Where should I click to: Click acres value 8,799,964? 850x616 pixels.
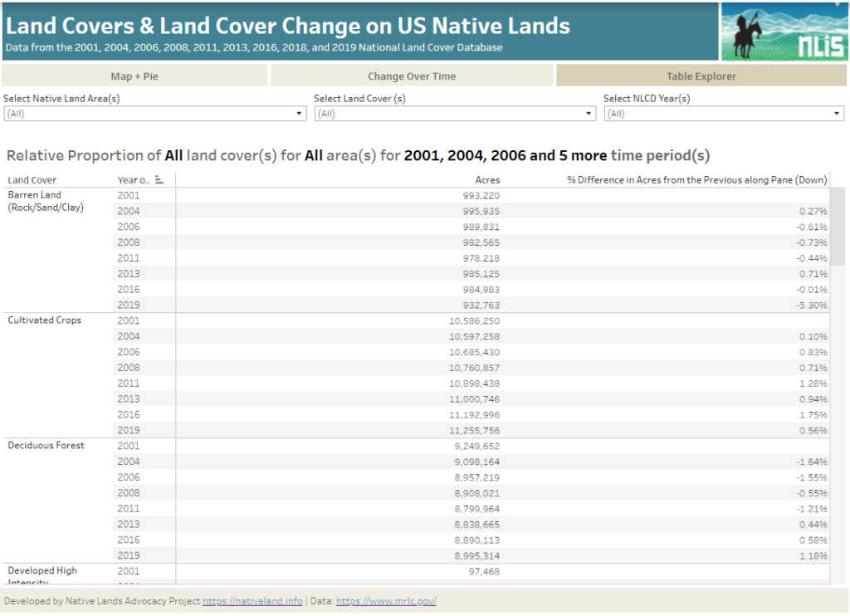(477, 509)
